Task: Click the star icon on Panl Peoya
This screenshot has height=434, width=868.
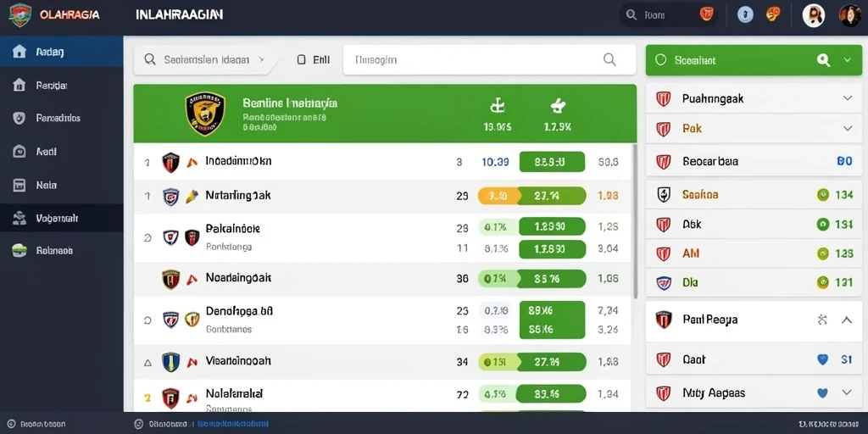Action: 822,320
